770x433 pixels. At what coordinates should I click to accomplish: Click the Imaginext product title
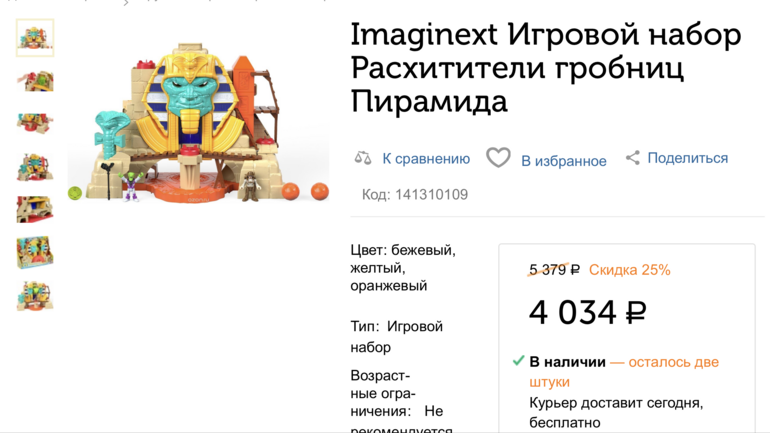pyautogui.click(x=546, y=67)
